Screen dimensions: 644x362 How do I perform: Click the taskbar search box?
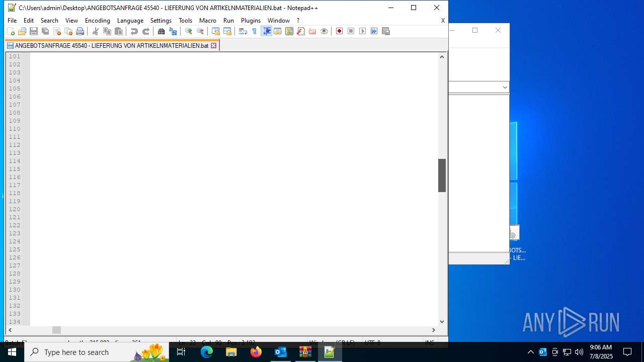coord(97,352)
